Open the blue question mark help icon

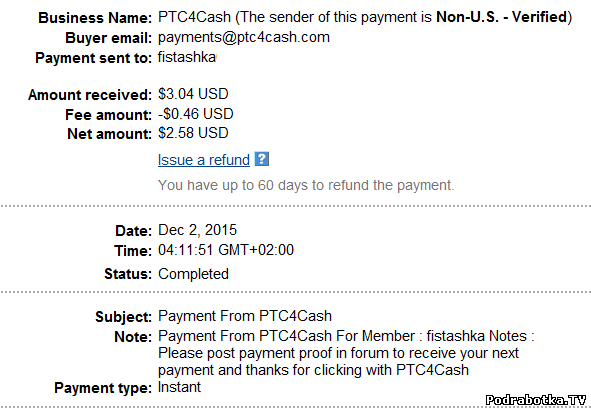click(x=262, y=159)
